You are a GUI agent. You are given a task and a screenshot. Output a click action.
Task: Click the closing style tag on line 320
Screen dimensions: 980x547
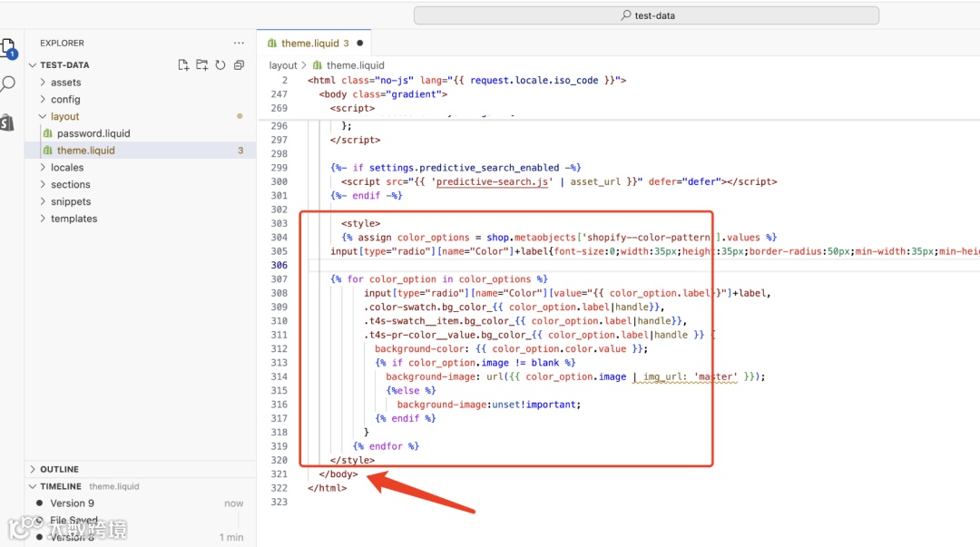tap(352, 460)
